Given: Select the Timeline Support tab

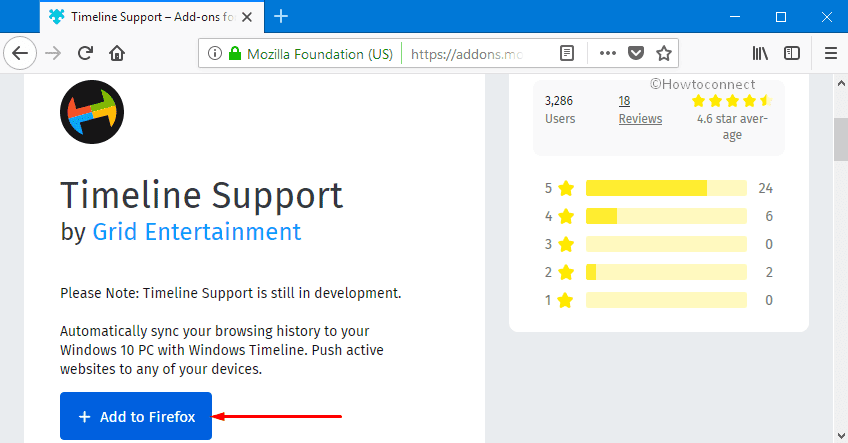Looking at the screenshot, I should (x=152, y=17).
